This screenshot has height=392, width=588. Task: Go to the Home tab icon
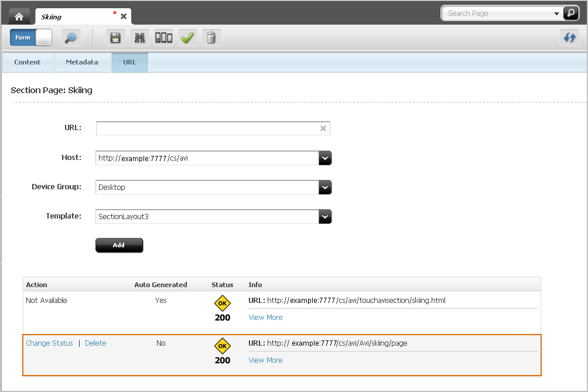point(19,16)
